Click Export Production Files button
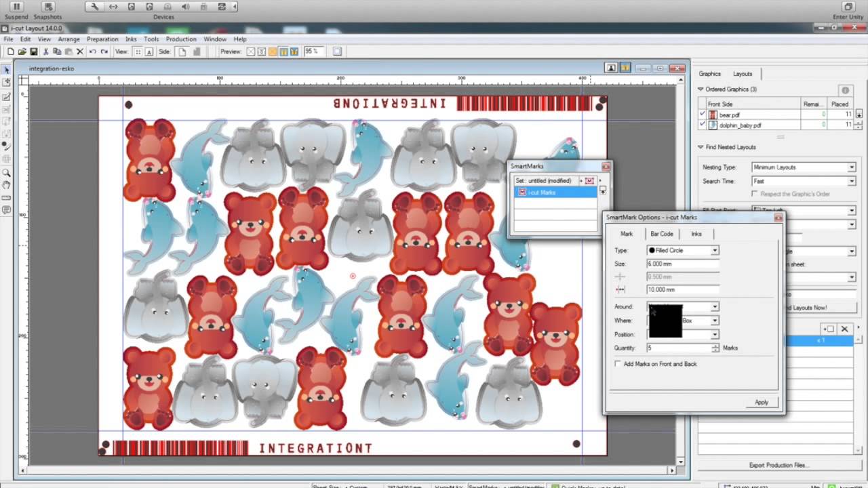 pyautogui.click(x=778, y=465)
